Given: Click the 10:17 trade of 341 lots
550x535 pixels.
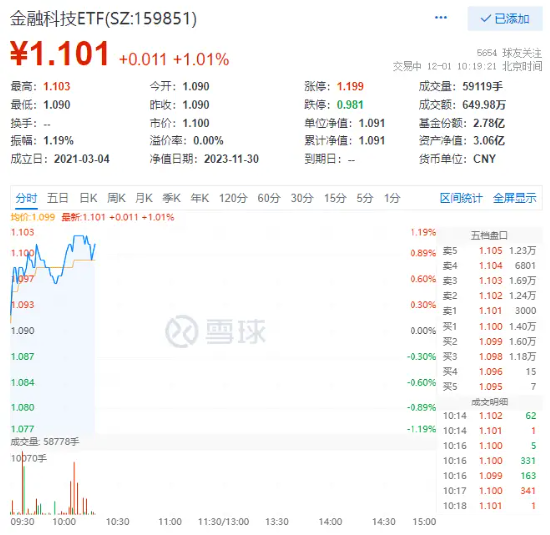Looking at the screenshot, I should (489, 491).
